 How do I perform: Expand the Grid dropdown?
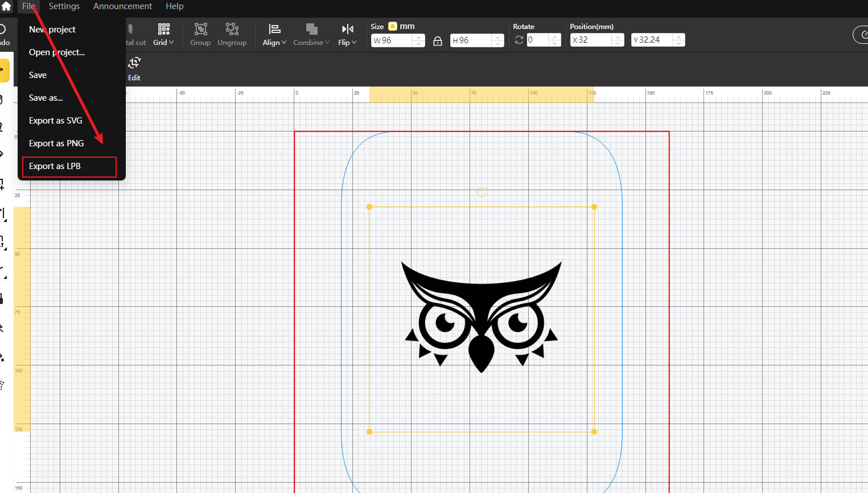pyautogui.click(x=164, y=35)
